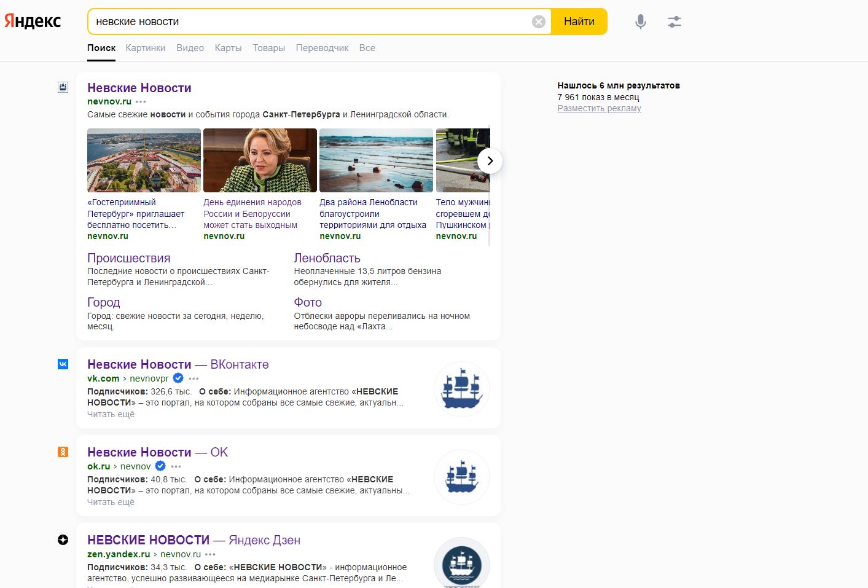Open the Saint Petersburg aerial view thumbnail
Image resolution: width=868 pixels, height=588 pixels.
(144, 160)
